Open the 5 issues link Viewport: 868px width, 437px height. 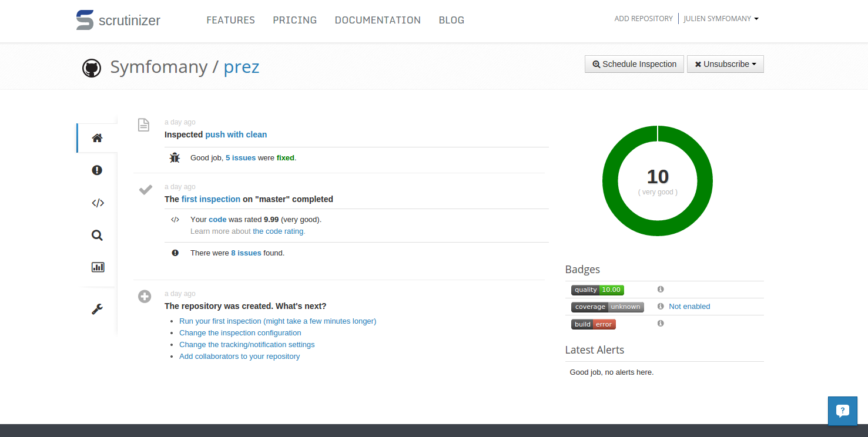tap(240, 158)
